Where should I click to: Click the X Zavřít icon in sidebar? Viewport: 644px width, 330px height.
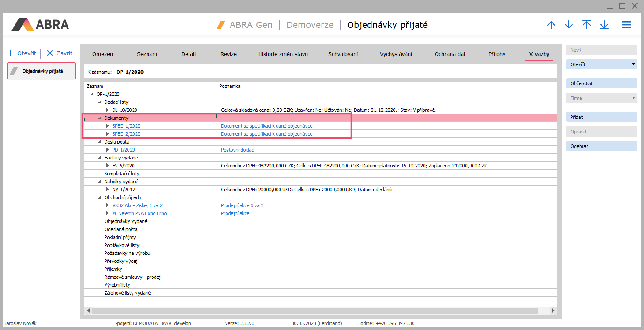[50, 53]
